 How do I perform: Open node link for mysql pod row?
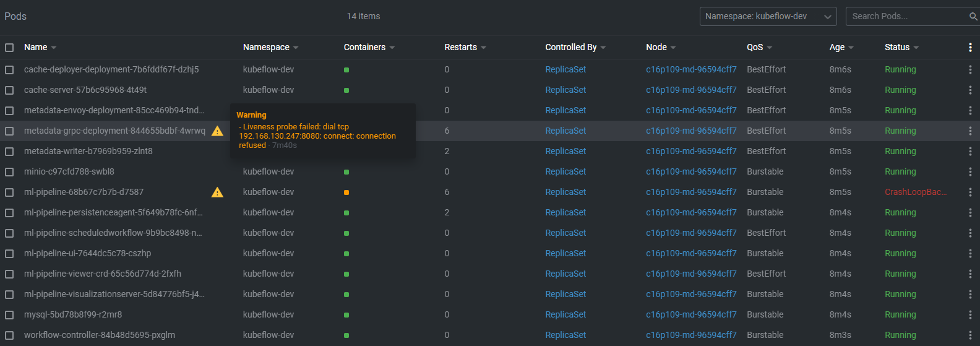pyautogui.click(x=691, y=315)
